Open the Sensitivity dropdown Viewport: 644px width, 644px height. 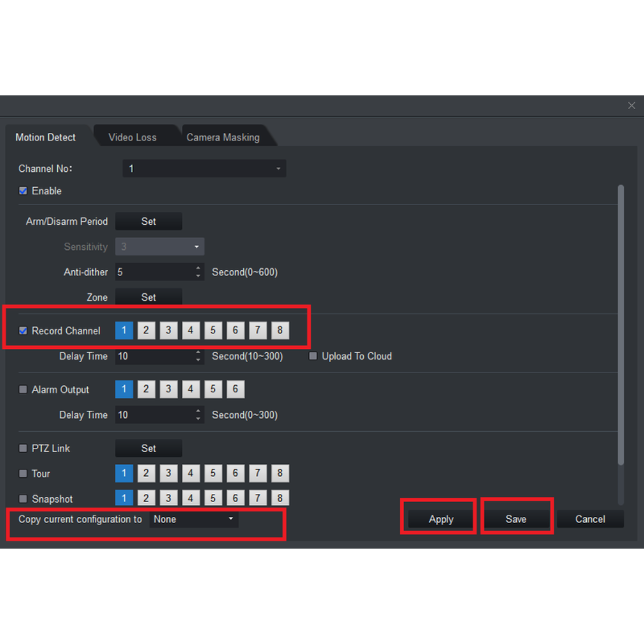(x=160, y=247)
